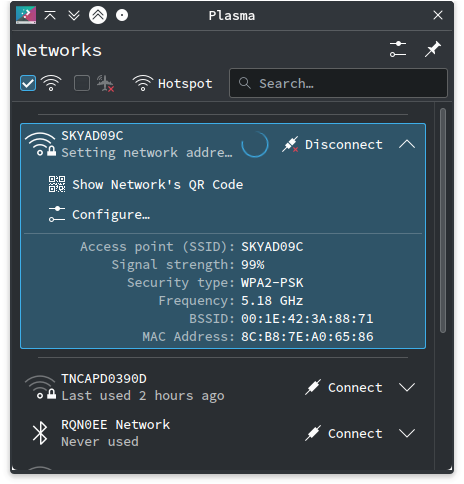Collapse the SKYAD09C details
The image size is (464, 484).
coord(407,144)
